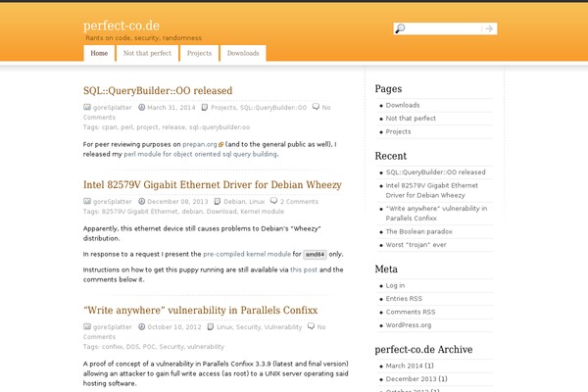Submit search with the arrow button
The image size is (588, 392).
[x=489, y=28]
